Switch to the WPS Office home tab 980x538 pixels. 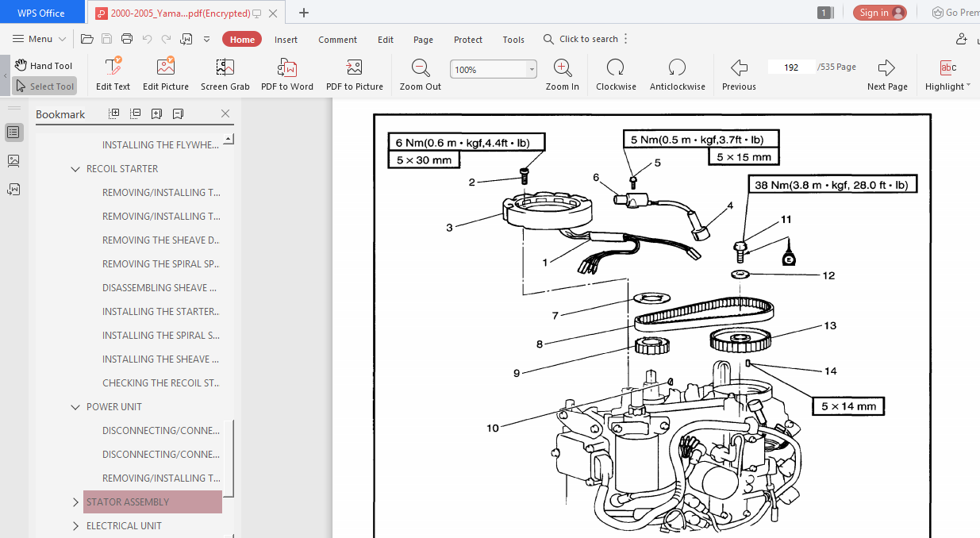click(x=41, y=13)
